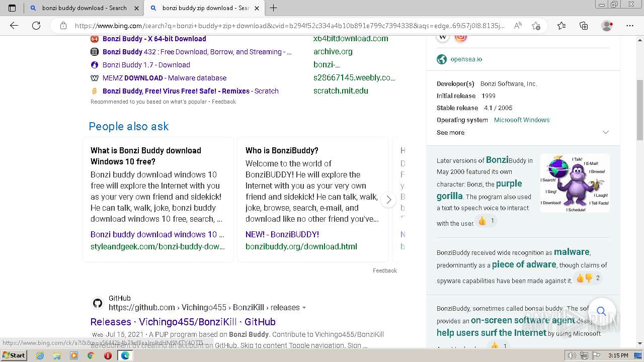Select the bonzi buddy zip download tab
Viewport: 644px width, 362px height.
click(205, 8)
